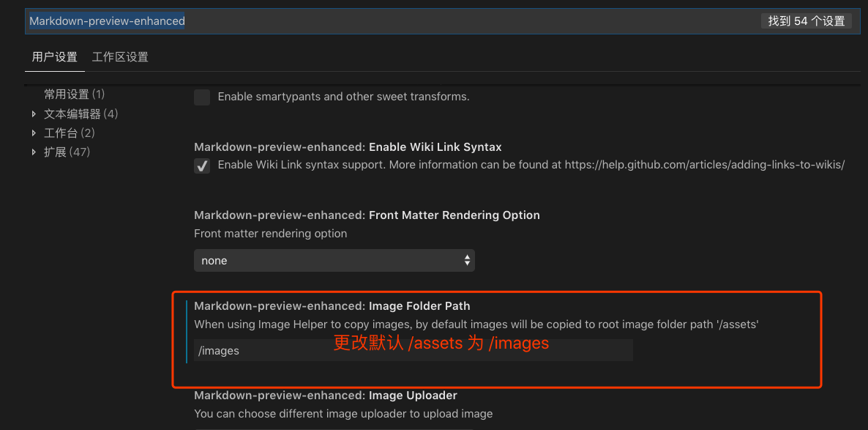Screen dimensions: 868x430
Task: Focus the settings search box
Action: (293, 21)
